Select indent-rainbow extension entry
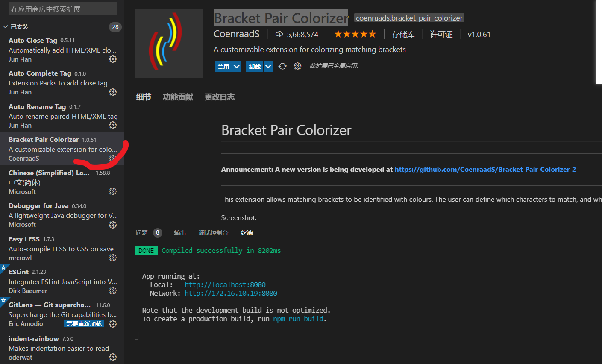602x364 pixels. pos(62,347)
